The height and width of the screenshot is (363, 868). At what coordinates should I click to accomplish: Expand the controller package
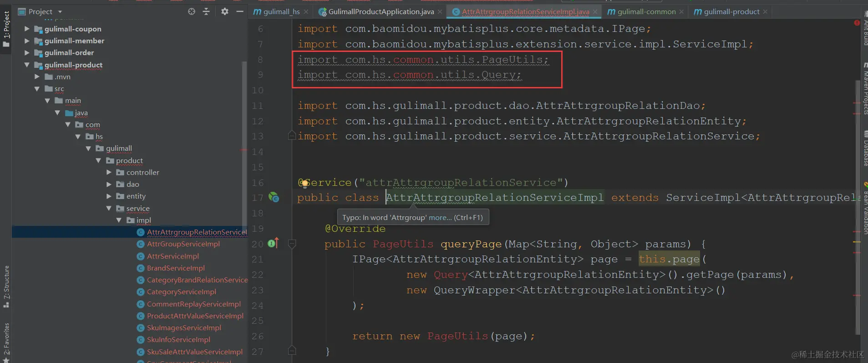109,172
